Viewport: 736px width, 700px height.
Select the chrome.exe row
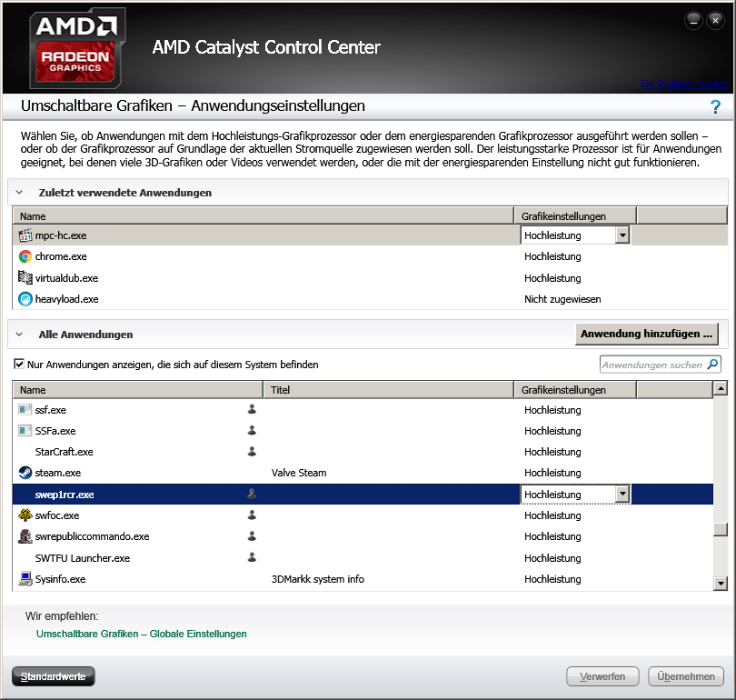[x=370, y=256]
